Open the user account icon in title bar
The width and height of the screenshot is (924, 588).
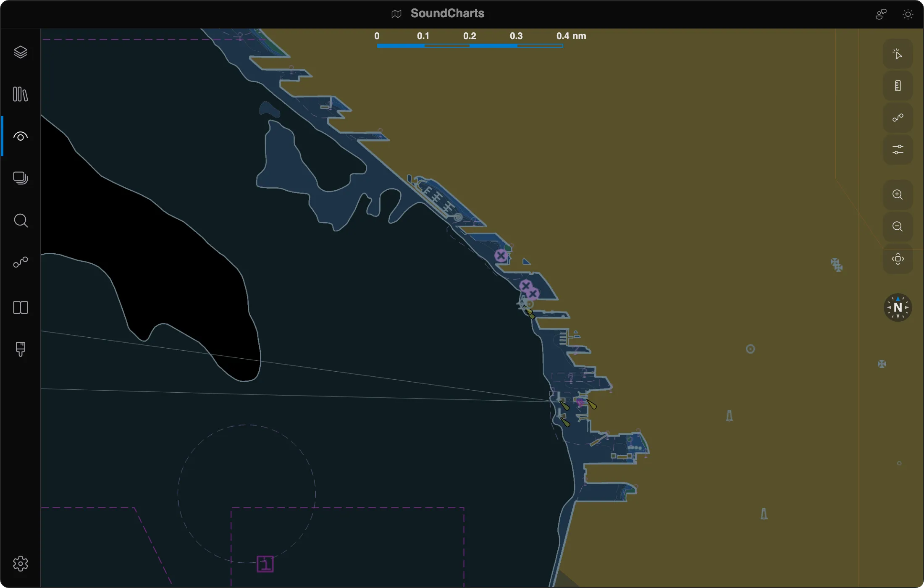point(881,14)
